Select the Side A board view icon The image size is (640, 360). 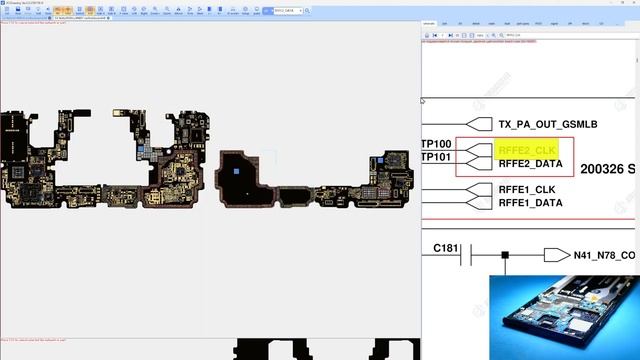[x=100, y=10]
